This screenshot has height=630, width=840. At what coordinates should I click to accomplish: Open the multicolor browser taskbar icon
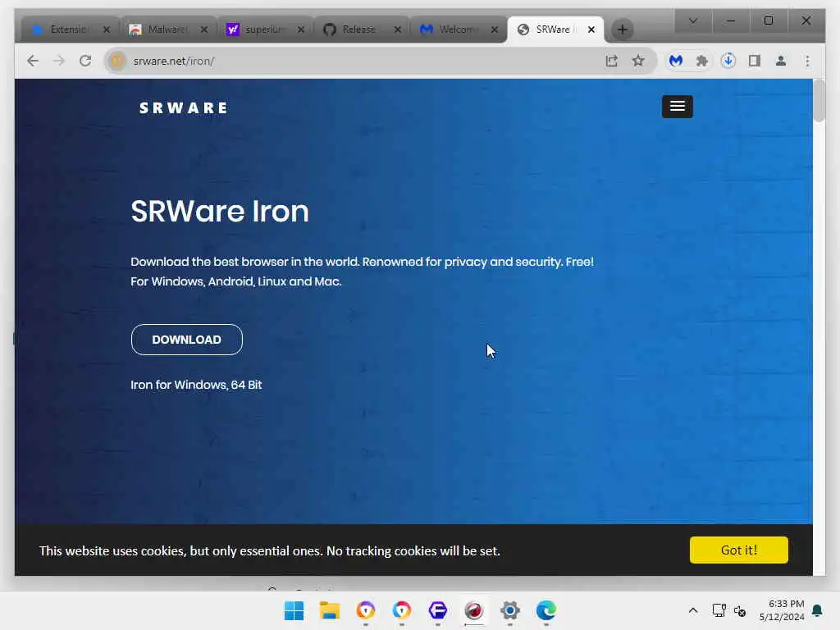402,610
